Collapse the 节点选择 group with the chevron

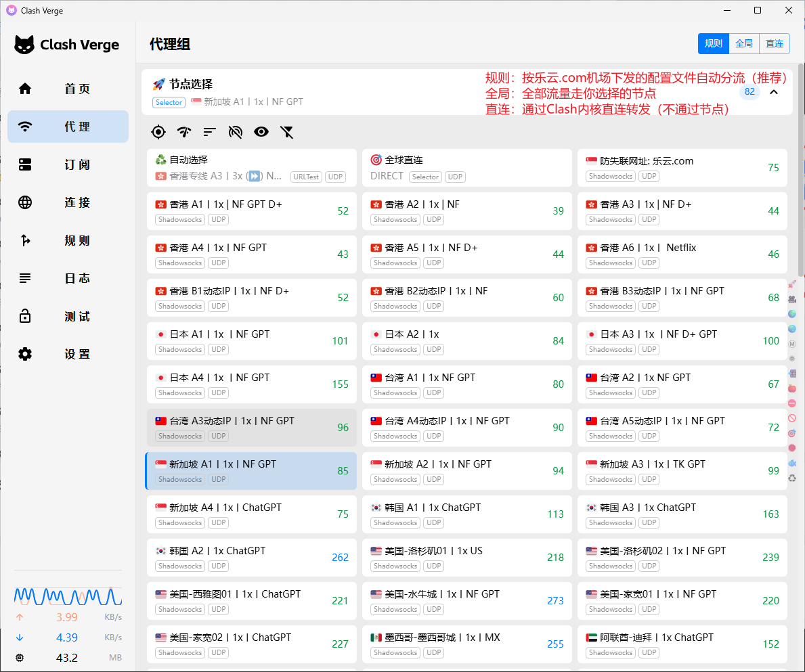(x=775, y=91)
